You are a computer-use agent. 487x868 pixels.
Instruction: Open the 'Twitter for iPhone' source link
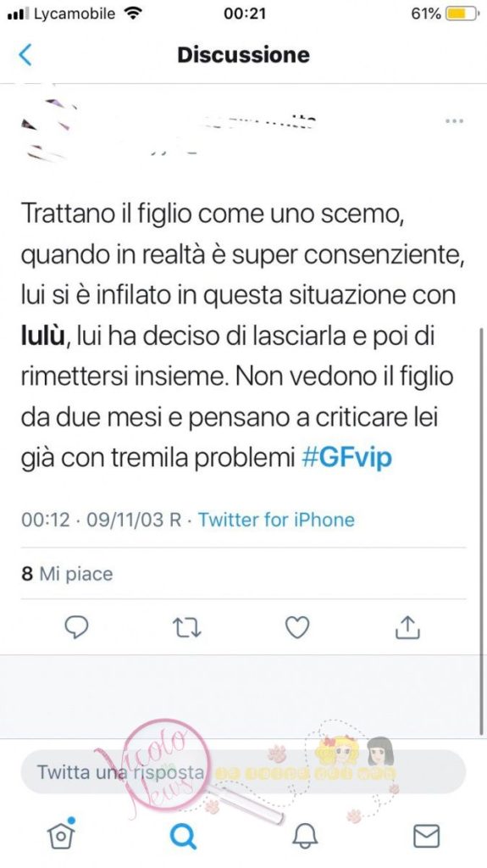276,520
